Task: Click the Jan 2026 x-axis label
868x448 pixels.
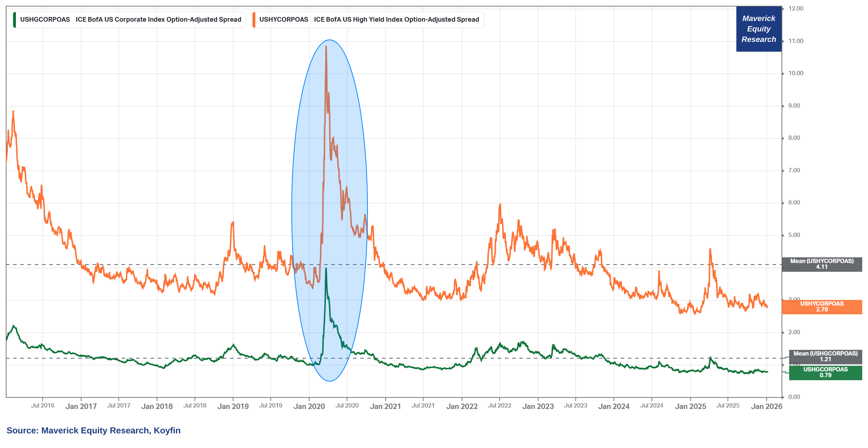Action: 766,406
